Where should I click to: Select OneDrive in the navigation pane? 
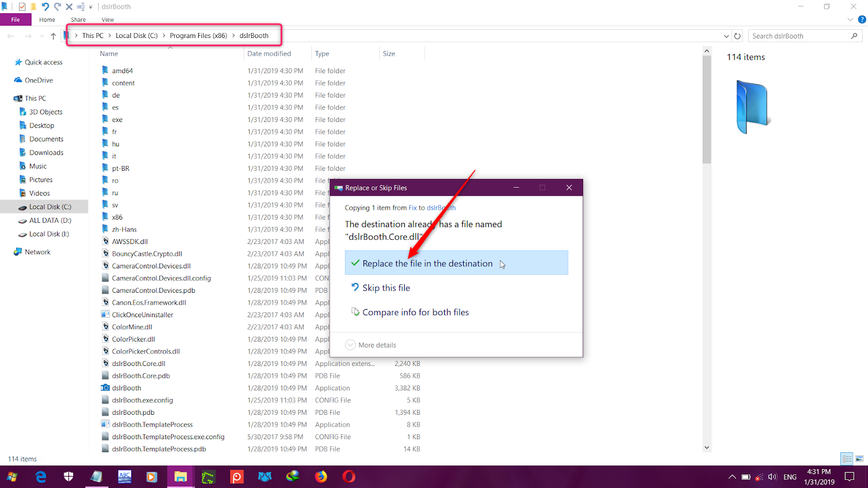(39, 80)
